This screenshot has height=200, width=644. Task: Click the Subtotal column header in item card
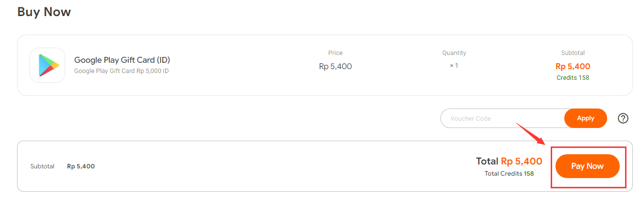[x=573, y=53]
